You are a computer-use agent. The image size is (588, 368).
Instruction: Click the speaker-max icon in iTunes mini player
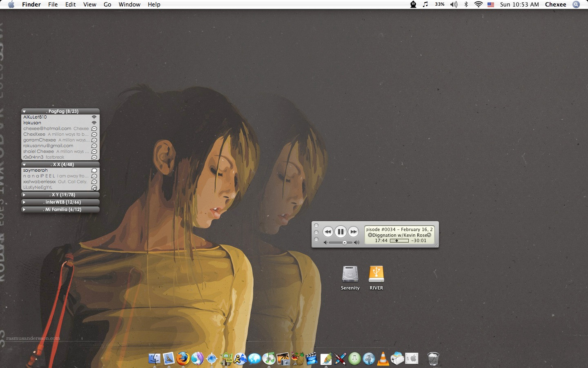[x=356, y=242]
